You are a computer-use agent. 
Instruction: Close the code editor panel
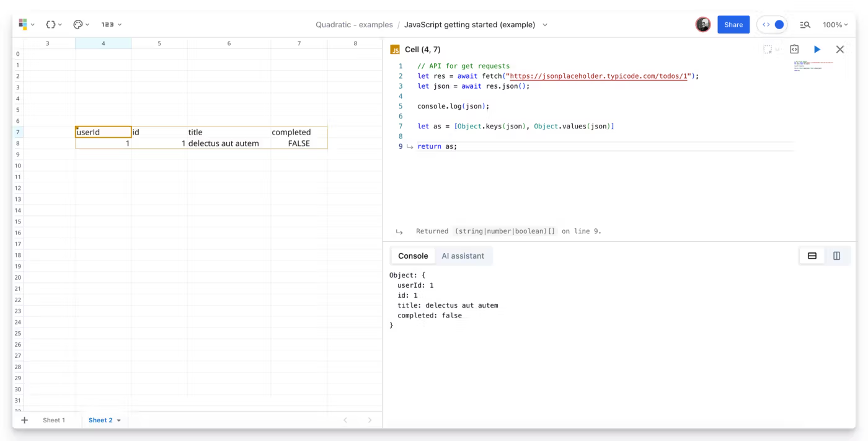pos(840,49)
